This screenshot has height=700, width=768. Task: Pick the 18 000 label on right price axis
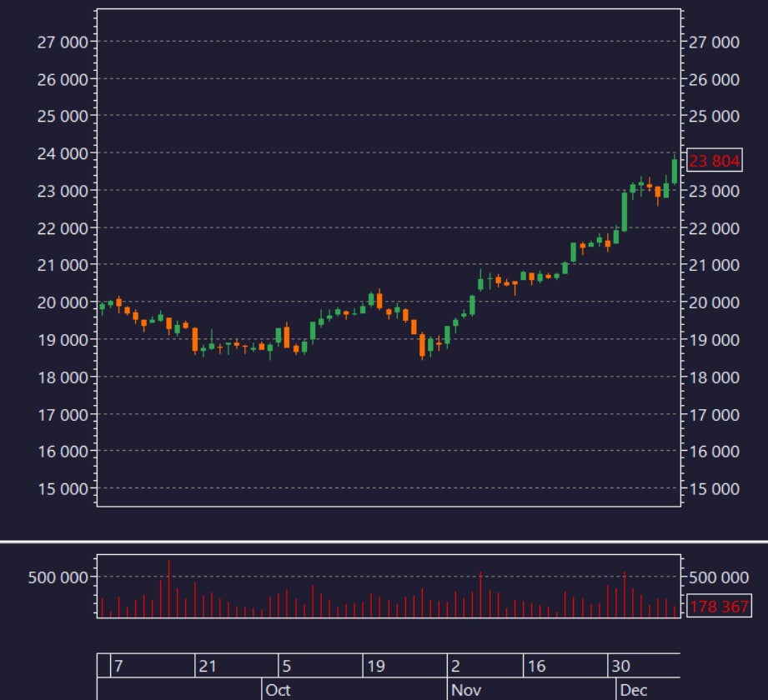pos(714,377)
